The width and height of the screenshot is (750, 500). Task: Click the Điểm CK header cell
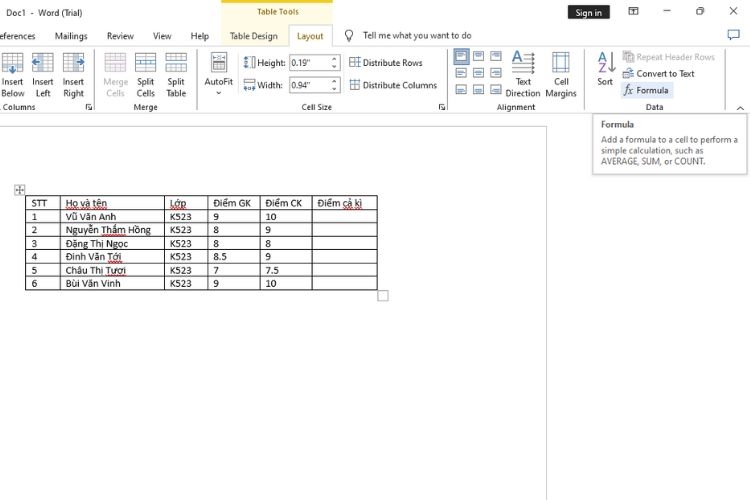pyautogui.click(x=286, y=203)
